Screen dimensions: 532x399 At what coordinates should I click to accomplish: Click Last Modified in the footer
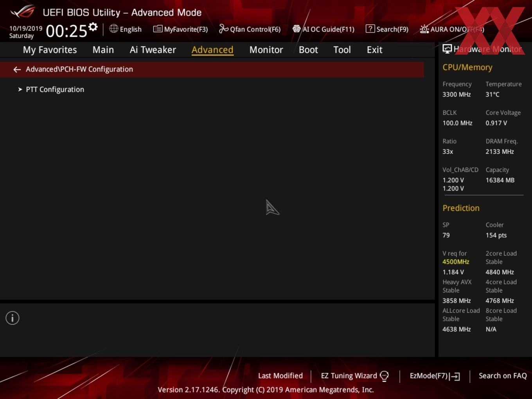pyautogui.click(x=280, y=376)
